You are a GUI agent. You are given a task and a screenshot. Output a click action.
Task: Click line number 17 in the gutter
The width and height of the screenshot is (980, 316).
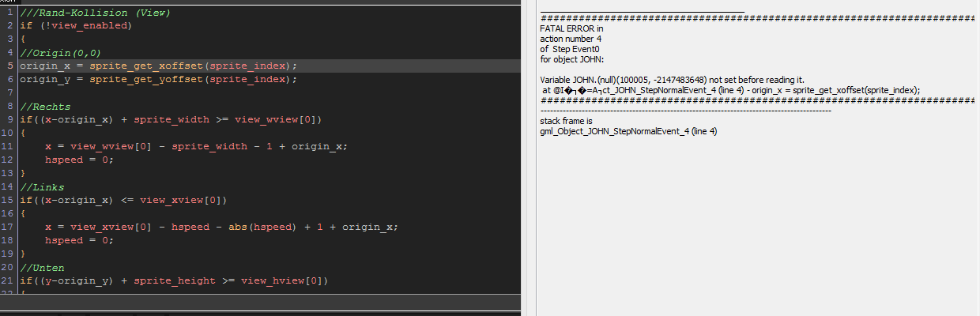pyautogui.click(x=8, y=227)
